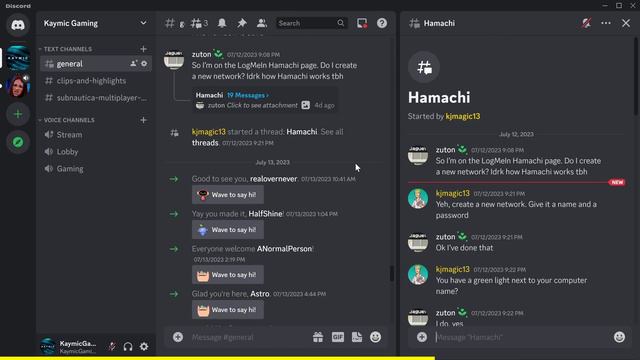Wave to say hi to ANormalPerson

pyautogui.click(x=228, y=275)
